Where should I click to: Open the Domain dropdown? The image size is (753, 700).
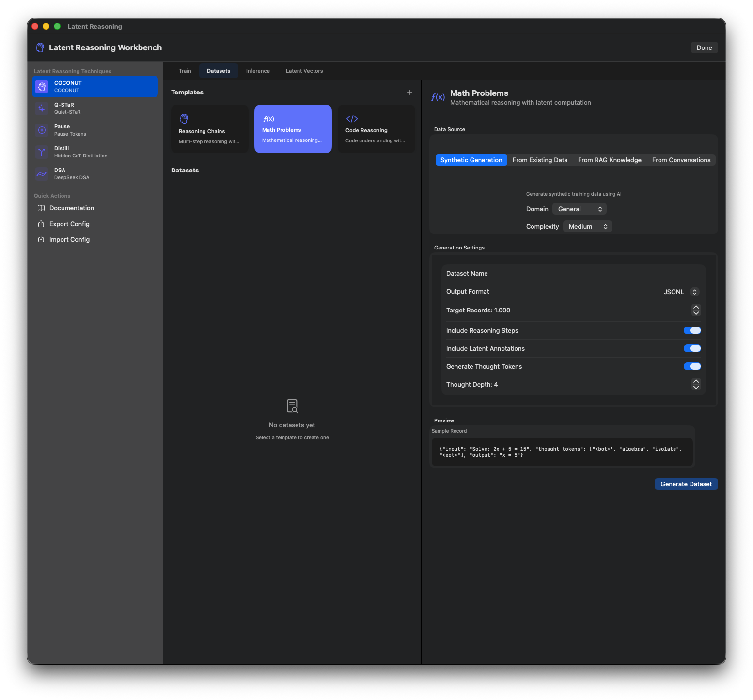[579, 209]
